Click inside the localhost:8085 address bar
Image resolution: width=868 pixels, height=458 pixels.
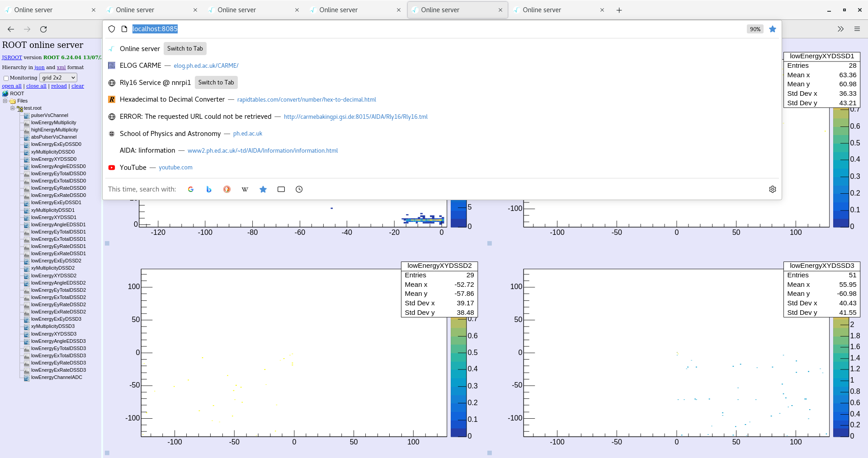tap(155, 28)
